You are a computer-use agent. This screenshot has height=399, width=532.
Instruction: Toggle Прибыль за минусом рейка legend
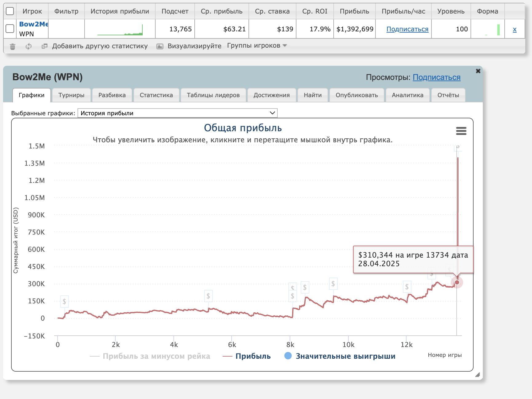click(x=150, y=356)
